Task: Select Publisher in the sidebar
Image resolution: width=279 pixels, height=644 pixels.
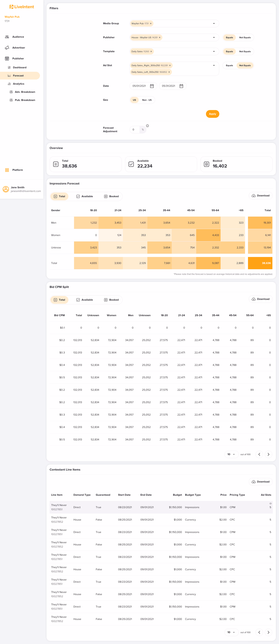Action: [18, 59]
